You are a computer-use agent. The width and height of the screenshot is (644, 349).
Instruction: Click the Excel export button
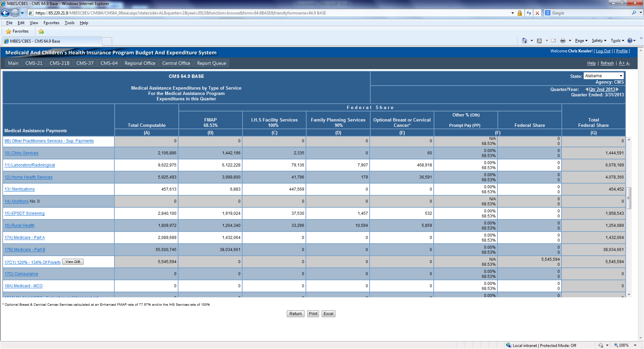[328, 314]
